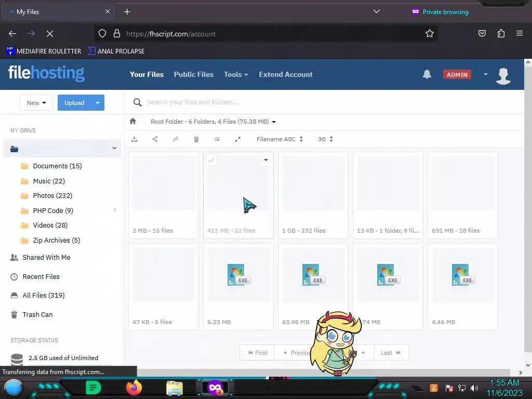
Task: Open Extend Account menu item
Action: coord(286,74)
